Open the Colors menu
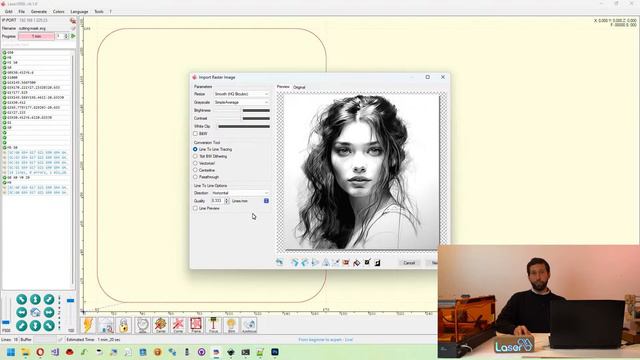 coord(59,12)
